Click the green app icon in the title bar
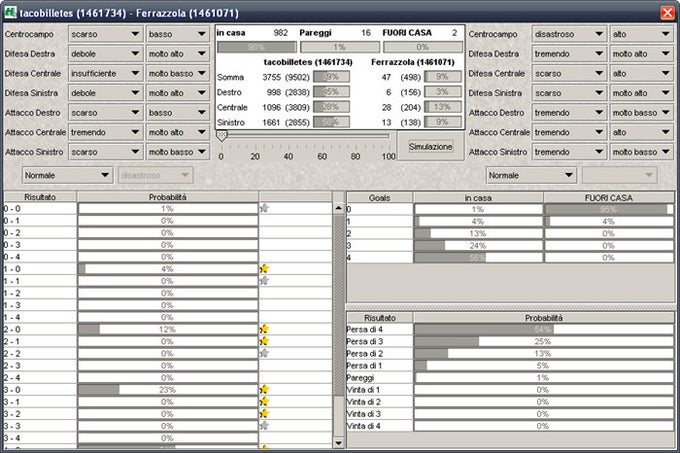This screenshot has width=680, height=453. (x=10, y=12)
